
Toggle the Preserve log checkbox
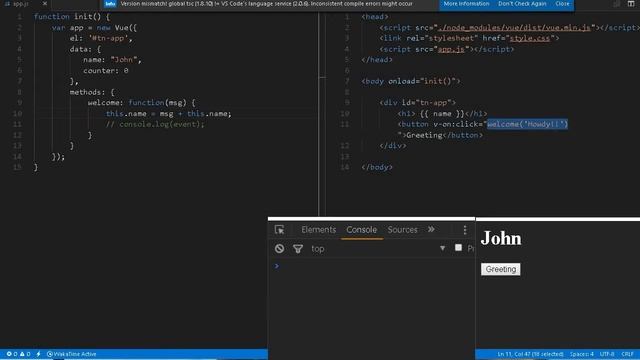point(458,248)
